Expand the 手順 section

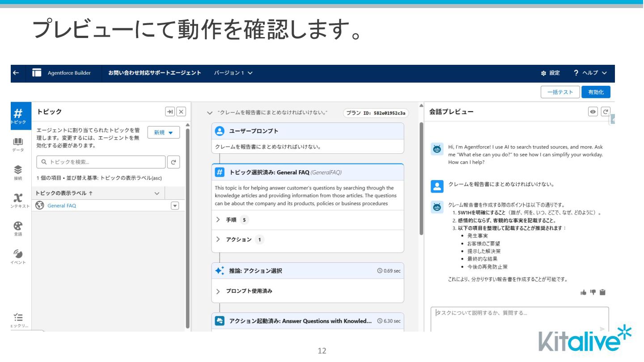click(x=218, y=220)
